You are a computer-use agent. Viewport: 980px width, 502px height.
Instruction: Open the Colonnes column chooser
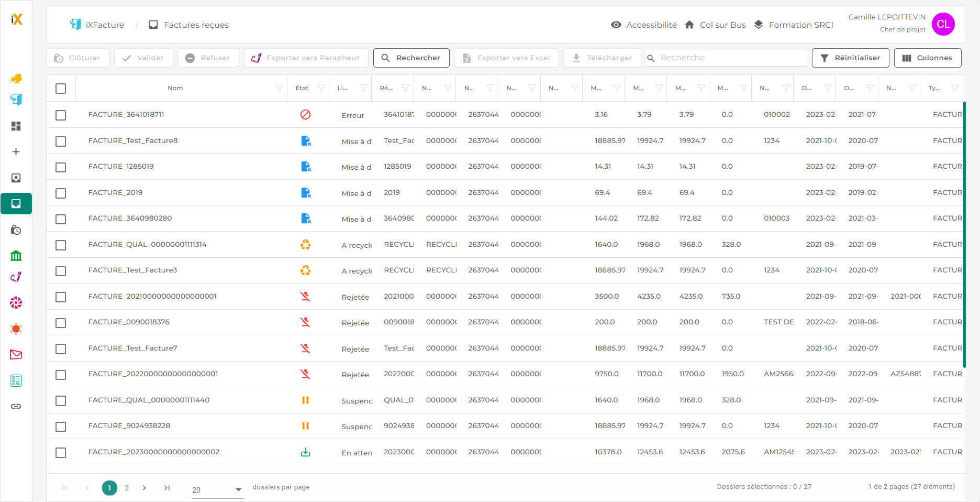[927, 58]
